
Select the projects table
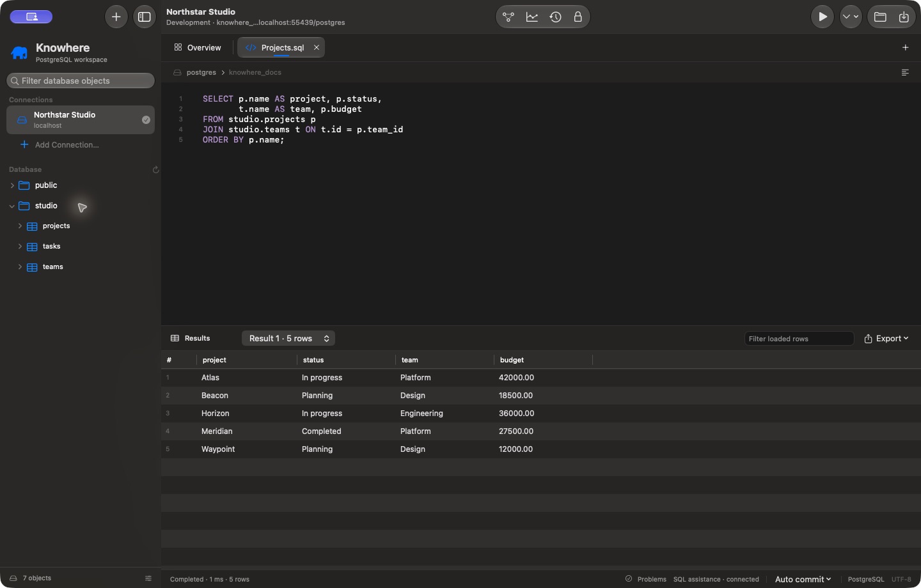point(49,226)
